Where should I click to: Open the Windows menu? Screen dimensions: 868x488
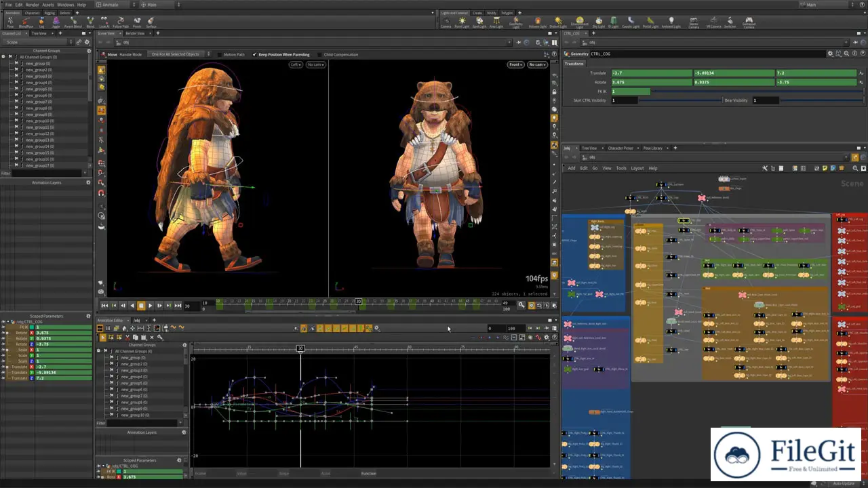(x=65, y=4)
